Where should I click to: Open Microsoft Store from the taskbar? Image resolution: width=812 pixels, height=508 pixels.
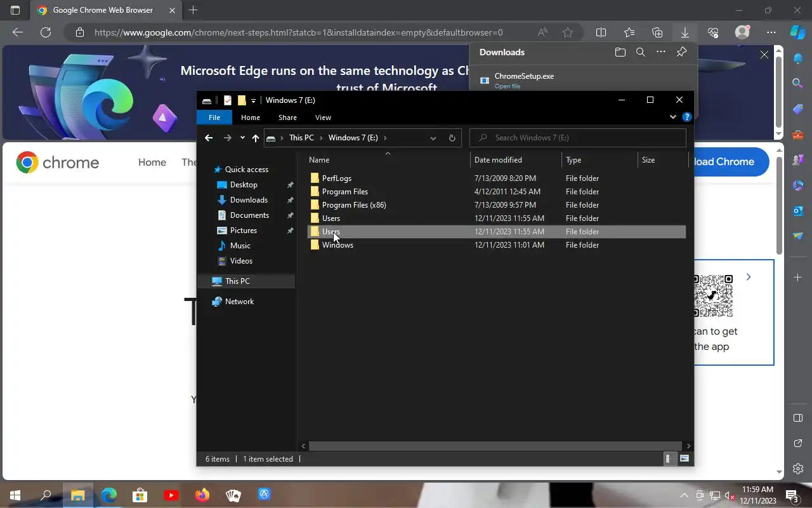point(140,495)
